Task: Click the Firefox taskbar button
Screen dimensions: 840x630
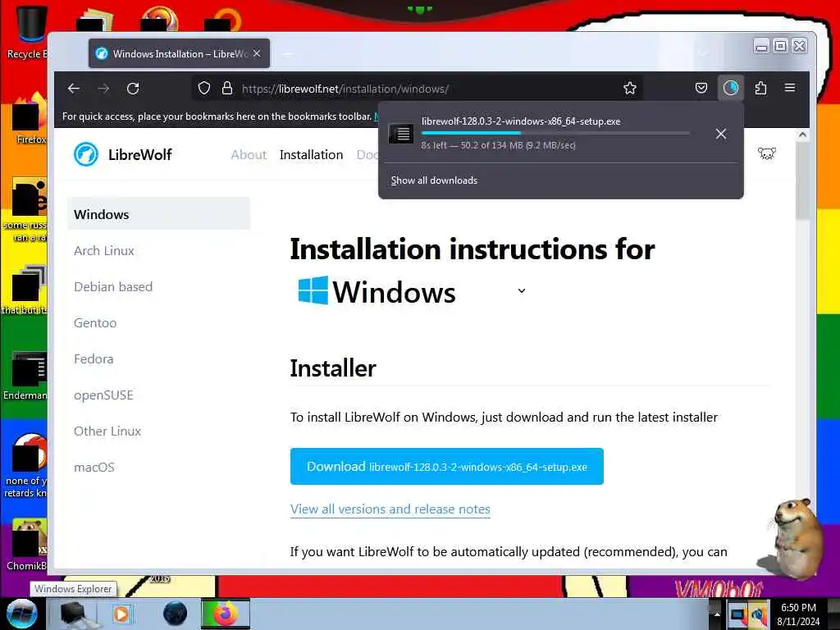Action: click(x=226, y=614)
